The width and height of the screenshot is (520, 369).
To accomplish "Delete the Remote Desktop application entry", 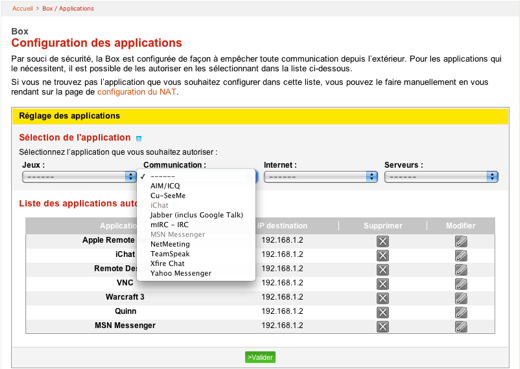I will [x=382, y=270].
